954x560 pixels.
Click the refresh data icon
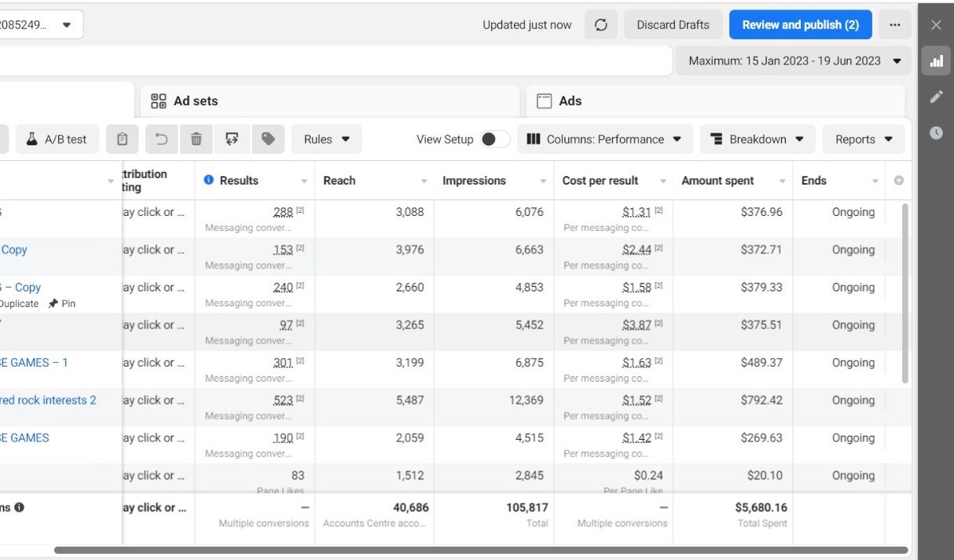click(601, 25)
